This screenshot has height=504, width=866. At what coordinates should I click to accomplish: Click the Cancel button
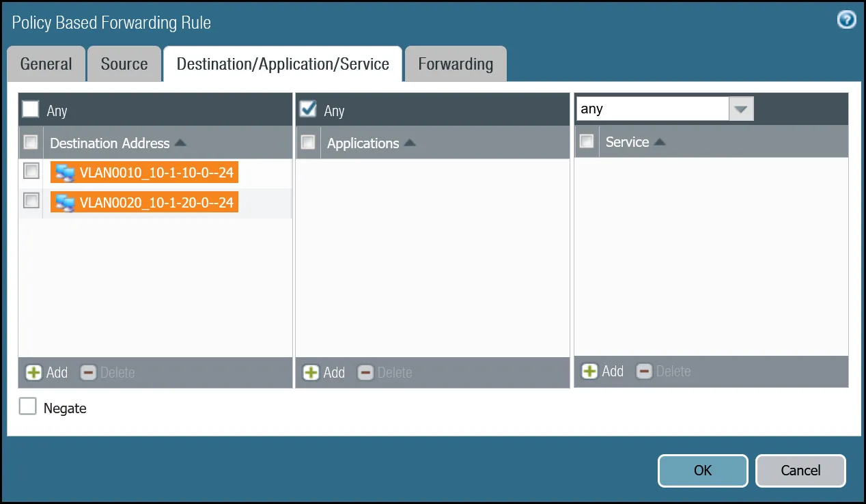click(x=800, y=471)
